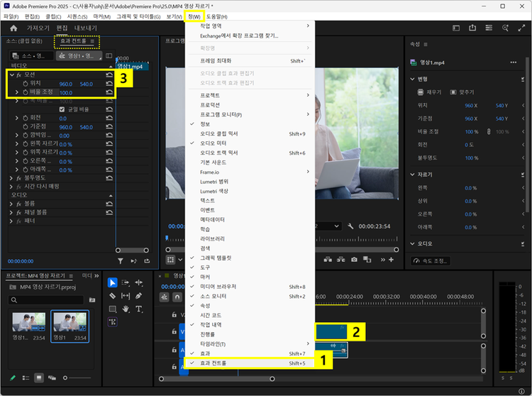This screenshot has height=396, width=532.
Task: Click the Effect Controls timeline zoom bar
Action: tap(132, 250)
